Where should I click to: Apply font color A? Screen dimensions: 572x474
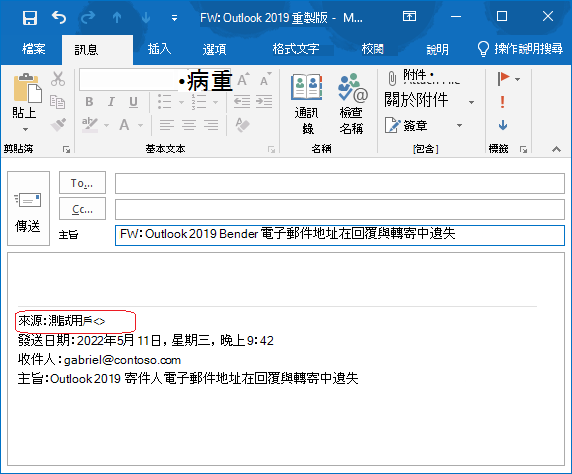pyautogui.click(x=124, y=125)
